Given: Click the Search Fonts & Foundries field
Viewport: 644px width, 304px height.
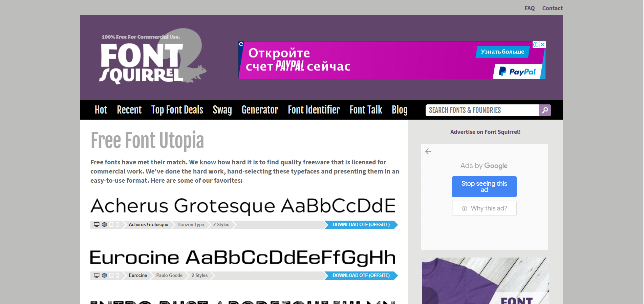Looking at the screenshot, I should click(482, 110).
